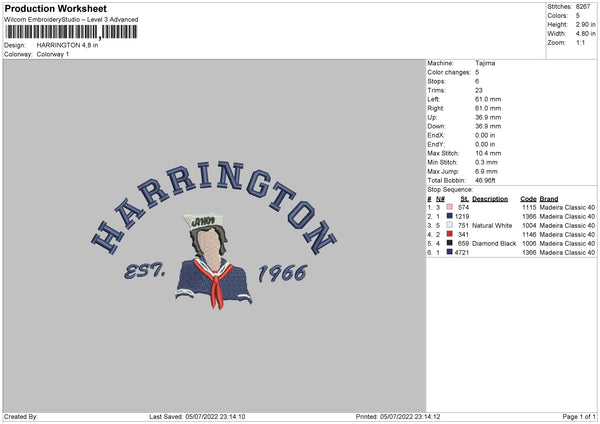This screenshot has width=600, height=424.
Task: Click the Total Bobbin value '46.96ft'
Action: point(485,180)
